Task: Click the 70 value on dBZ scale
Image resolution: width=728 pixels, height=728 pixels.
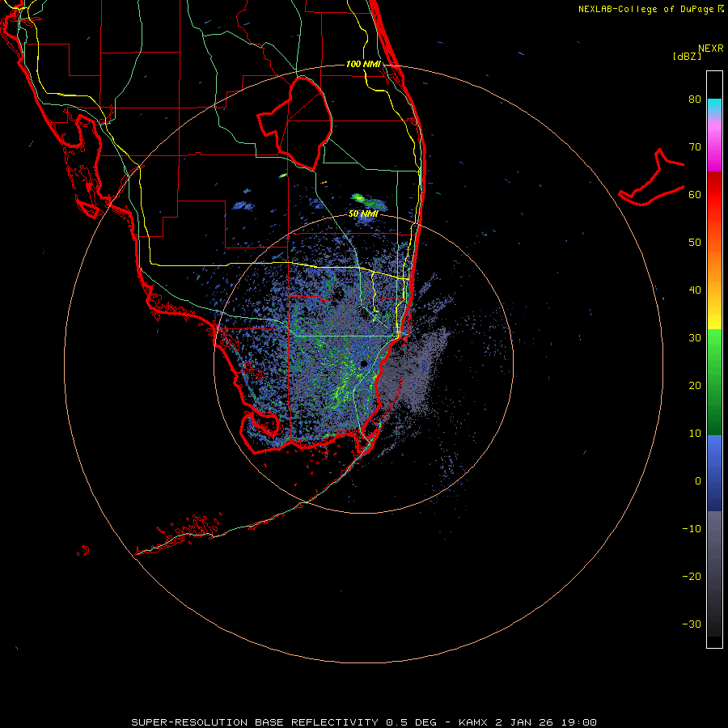Action: 695,147
